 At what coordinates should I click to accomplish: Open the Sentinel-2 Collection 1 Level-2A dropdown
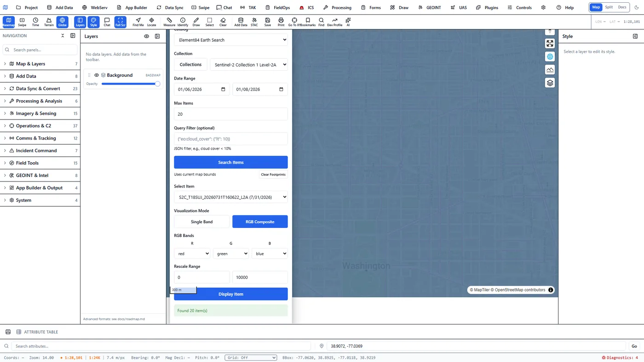coord(249,65)
